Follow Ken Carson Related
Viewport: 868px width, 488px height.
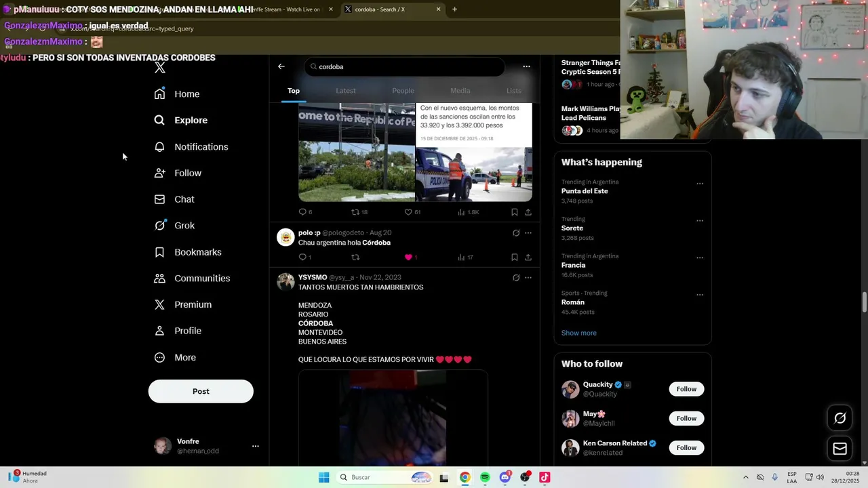(686, 447)
